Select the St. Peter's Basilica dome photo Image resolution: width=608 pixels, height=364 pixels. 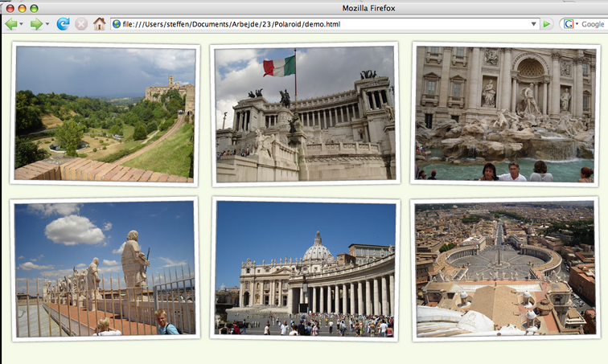click(305, 268)
